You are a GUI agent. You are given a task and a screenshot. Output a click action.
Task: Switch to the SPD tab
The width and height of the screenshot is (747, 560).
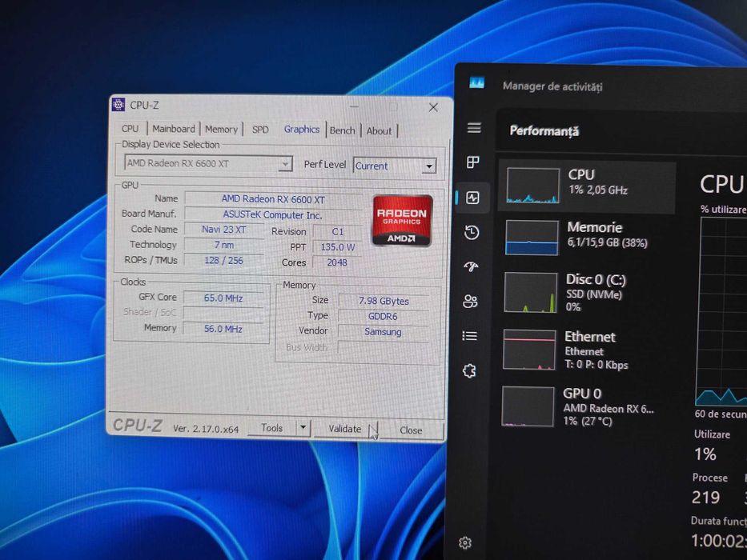coord(260,130)
